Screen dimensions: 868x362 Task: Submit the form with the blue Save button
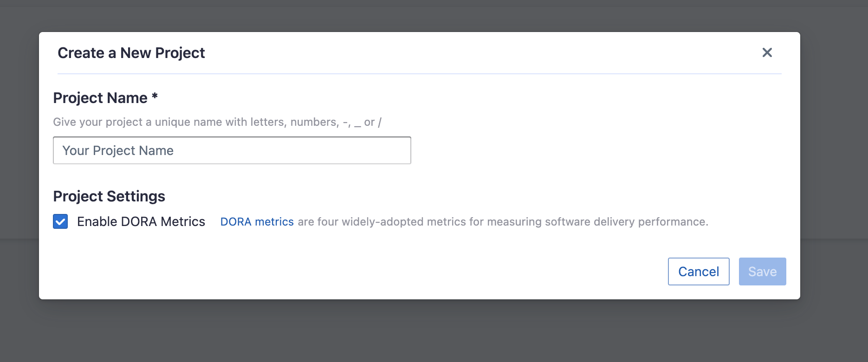[x=762, y=271]
